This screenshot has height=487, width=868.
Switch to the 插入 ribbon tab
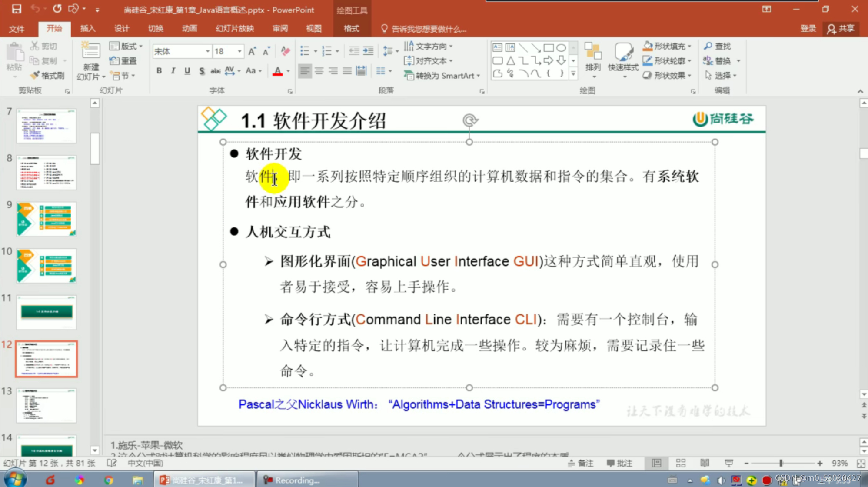(x=87, y=29)
